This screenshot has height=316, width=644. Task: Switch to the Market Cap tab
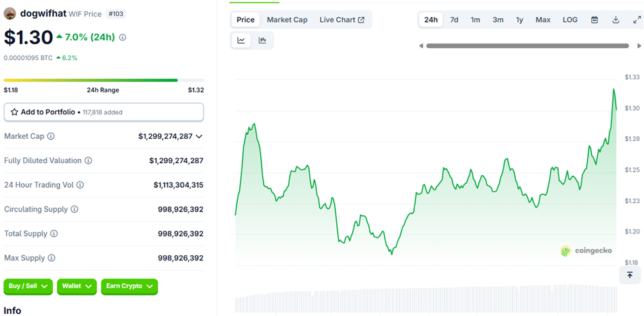(287, 20)
